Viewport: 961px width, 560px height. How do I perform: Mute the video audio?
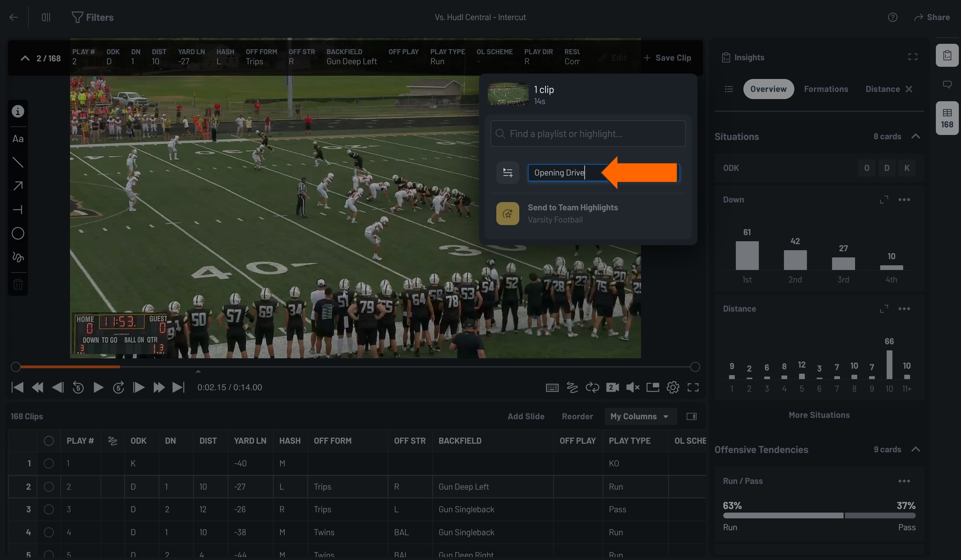pos(633,387)
